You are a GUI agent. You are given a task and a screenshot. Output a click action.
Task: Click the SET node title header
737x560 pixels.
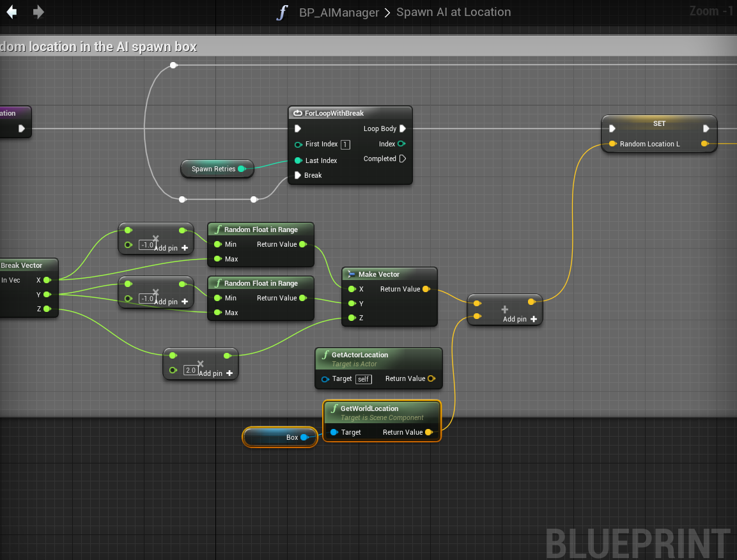point(659,123)
